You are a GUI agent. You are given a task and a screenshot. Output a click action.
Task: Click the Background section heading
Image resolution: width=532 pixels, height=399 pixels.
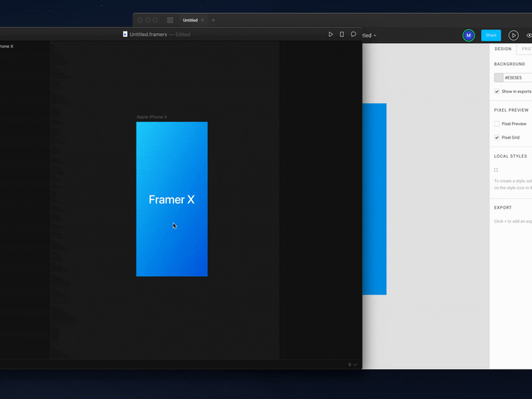pyautogui.click(x=510, y=64)
